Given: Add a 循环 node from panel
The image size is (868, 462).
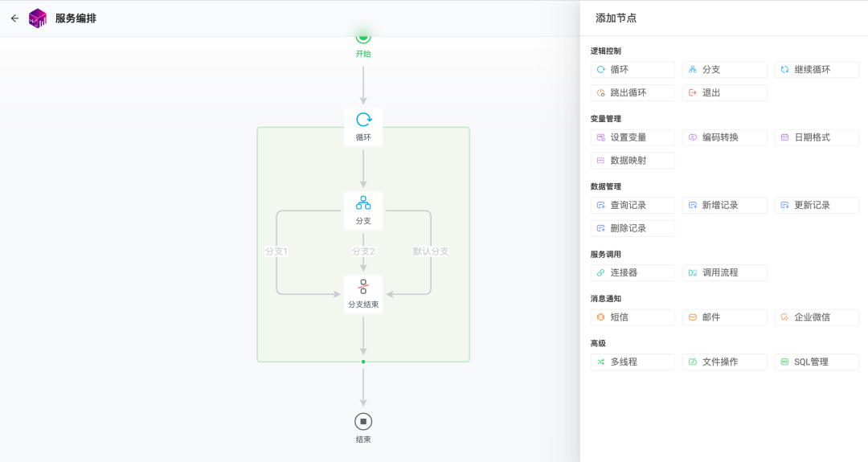Looking at the screenshot, I should pyautogui.click(x=633, y=70).
